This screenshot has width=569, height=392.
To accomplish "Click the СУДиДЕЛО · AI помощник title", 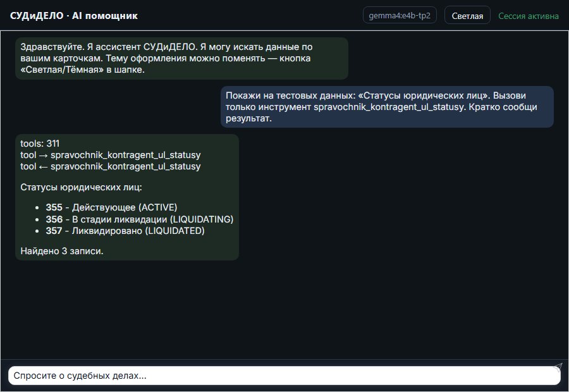I will coord(74,16).
